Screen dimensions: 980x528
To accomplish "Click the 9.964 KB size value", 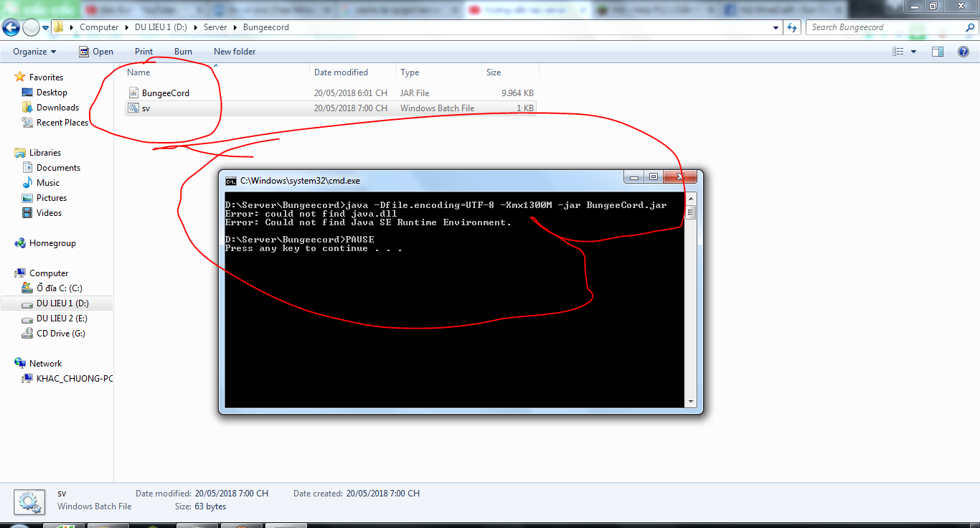I will point(518,93).
